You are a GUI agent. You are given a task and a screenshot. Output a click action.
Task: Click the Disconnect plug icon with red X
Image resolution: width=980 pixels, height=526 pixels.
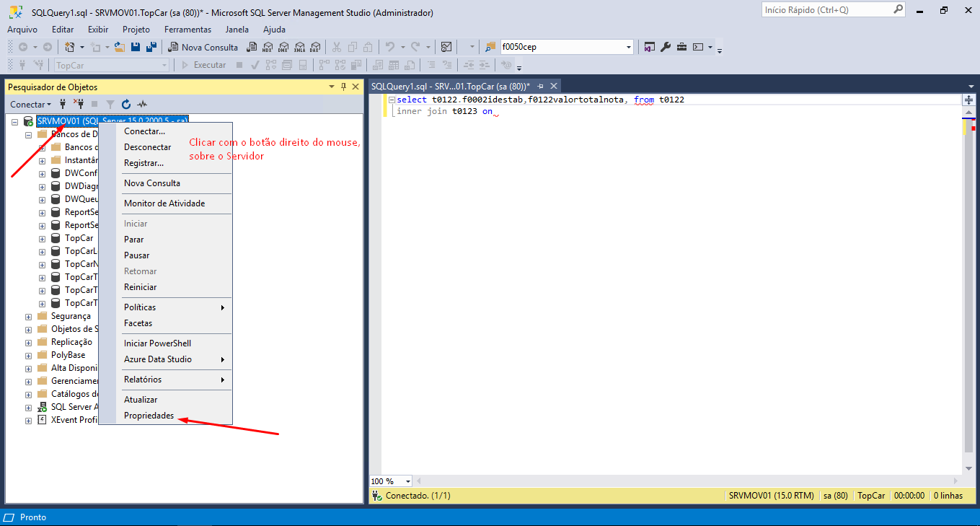(79, 104)
